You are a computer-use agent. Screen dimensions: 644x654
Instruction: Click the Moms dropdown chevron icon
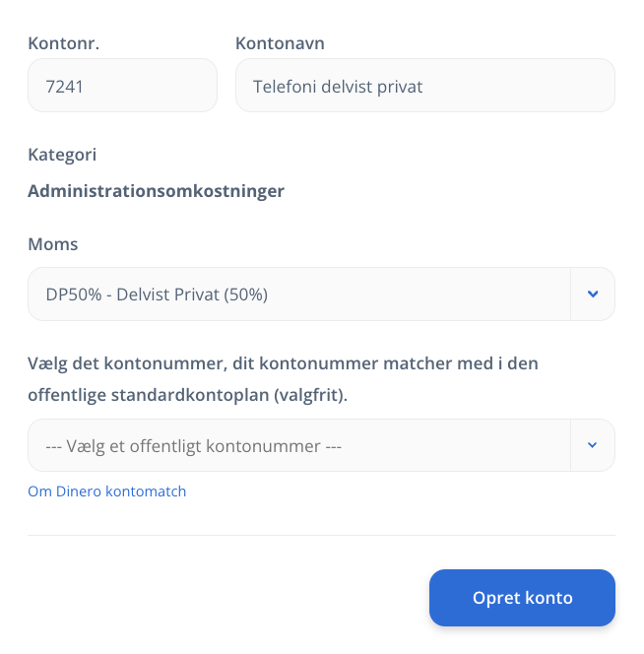tap(593, 294)
